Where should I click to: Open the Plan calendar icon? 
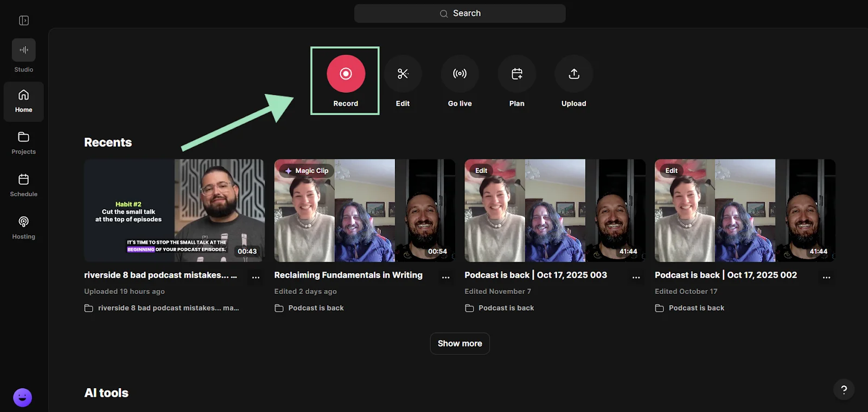[x=517, y=74]
